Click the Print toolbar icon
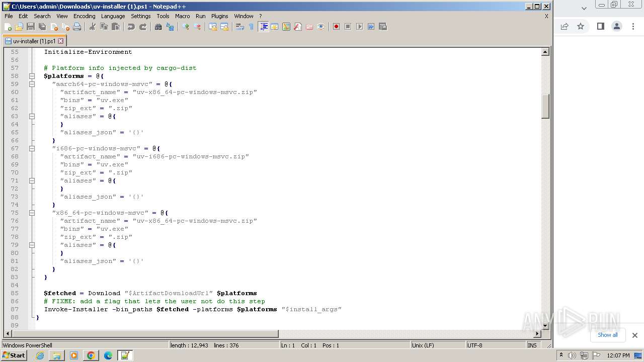 77,27
